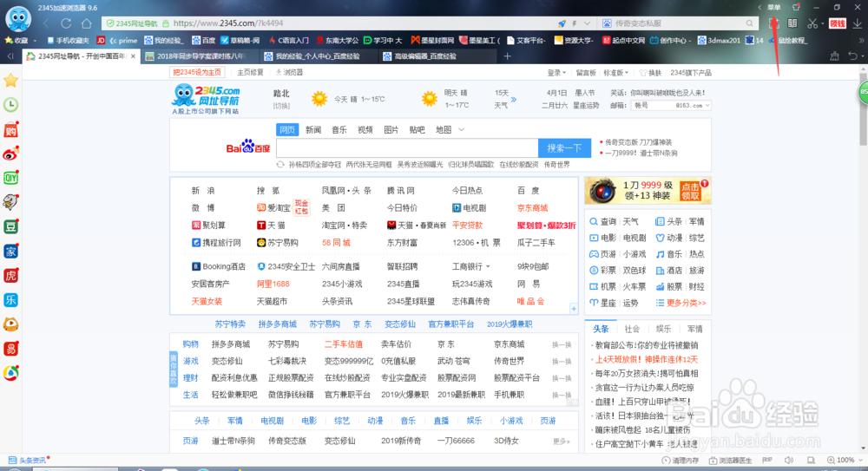
Task: Click the scissors screenshot tool
Action: pos(812,23)
